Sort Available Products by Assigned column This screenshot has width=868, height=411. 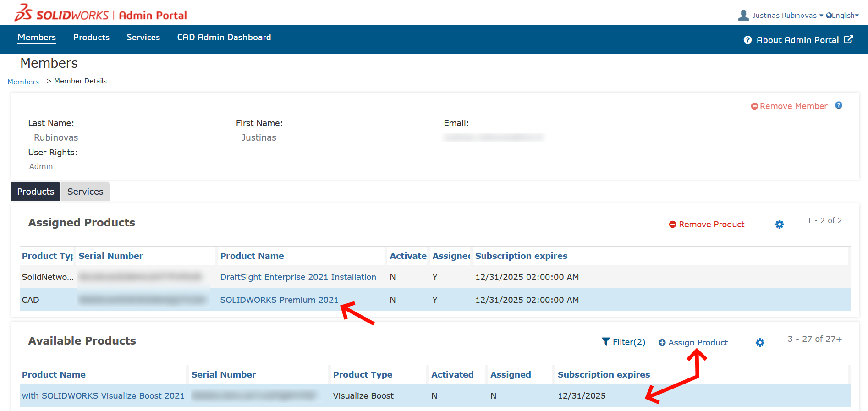click(511, 375)
